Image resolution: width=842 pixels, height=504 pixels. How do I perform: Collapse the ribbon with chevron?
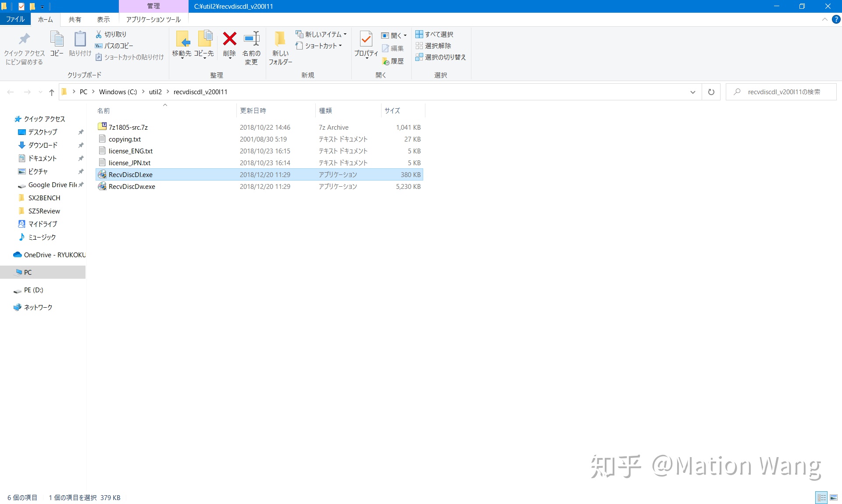point(824,19)
